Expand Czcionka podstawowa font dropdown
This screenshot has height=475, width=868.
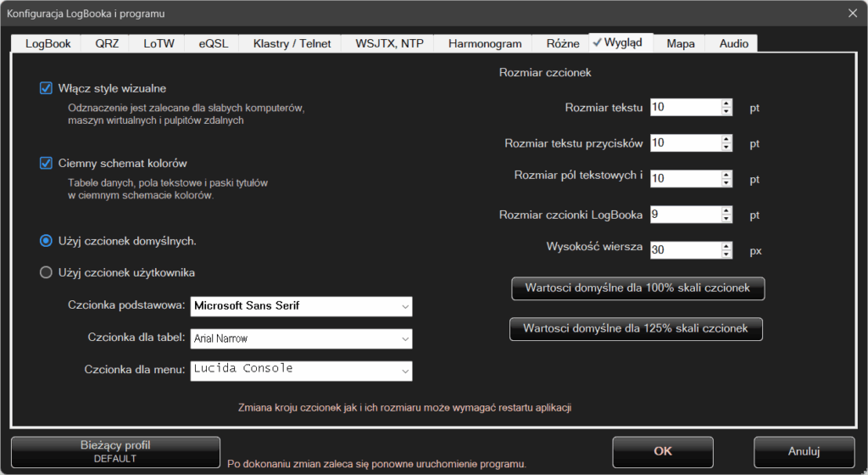pyautogui.click(x=404, y=306)
